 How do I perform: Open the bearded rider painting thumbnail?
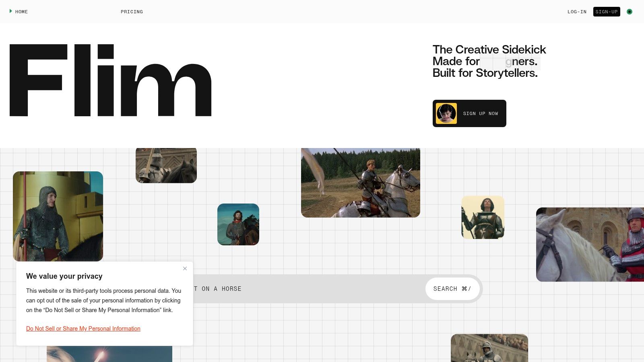[x=238, y=224]
